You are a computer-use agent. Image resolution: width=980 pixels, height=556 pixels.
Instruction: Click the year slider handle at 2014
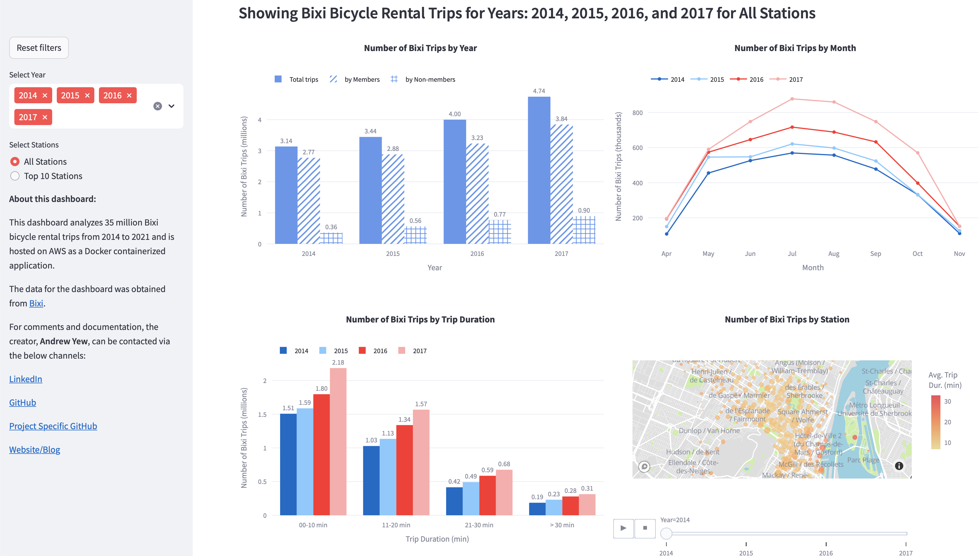pos(666,533)
